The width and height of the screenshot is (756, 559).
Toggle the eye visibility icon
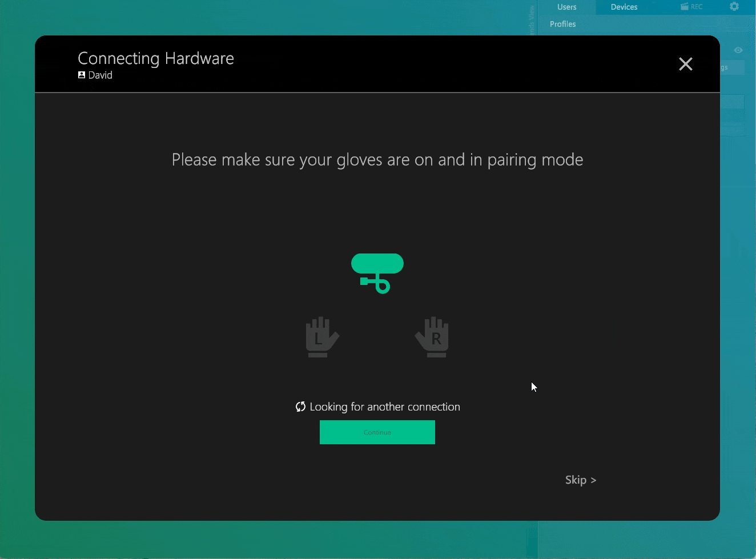pyautogui.click(x=738, y=50)
